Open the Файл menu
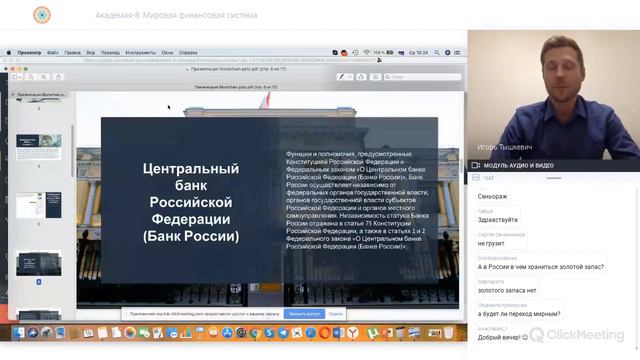The width and height of the screenshot is (640, 360). [x=53, y=53]
